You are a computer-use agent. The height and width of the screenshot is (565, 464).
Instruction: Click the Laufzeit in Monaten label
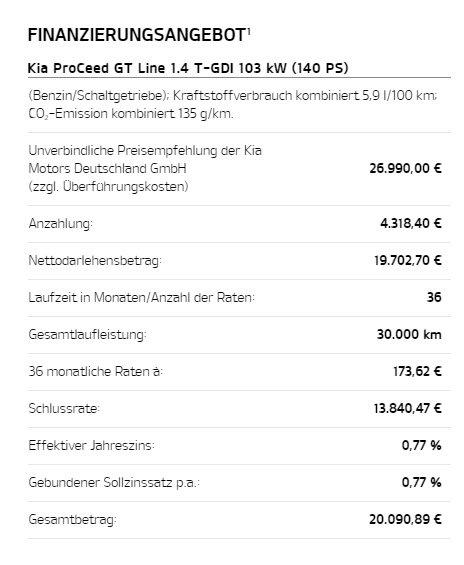(141, 298)
